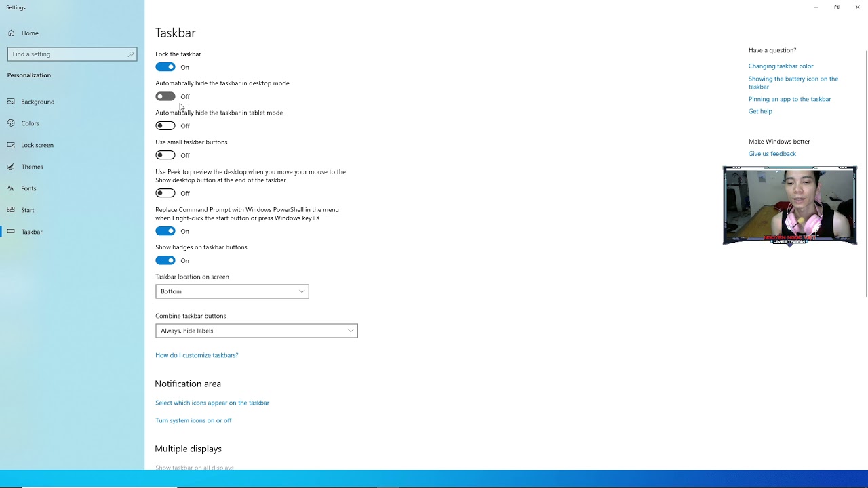Click the search magnifier icon
This screenshot has height=488, width=868.
tap(130, 54)
